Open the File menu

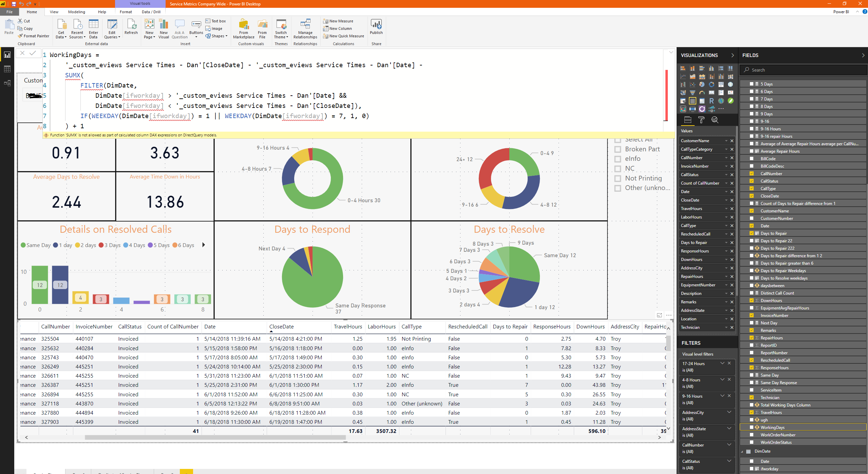(10, 12)
